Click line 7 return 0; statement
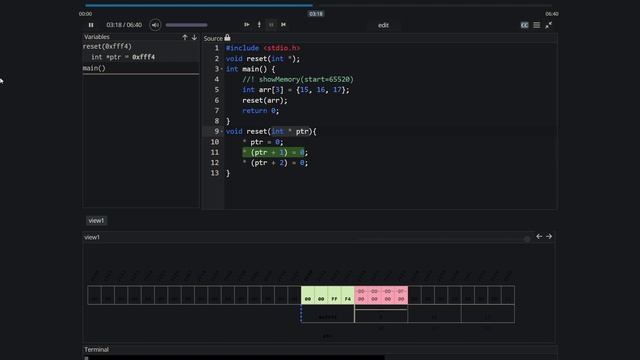The height and width of the screenshot is (360, 640). pos(261,111)
